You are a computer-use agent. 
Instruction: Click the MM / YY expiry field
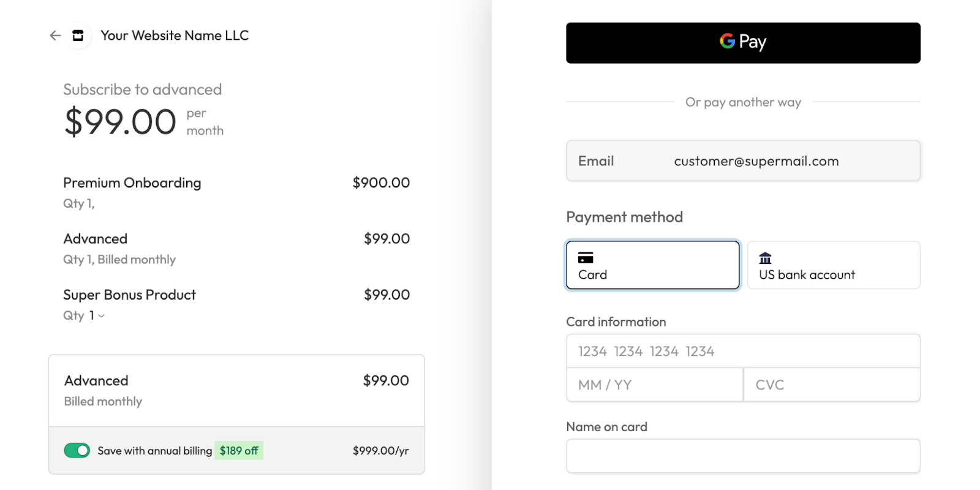pyautogui.click(x=654, y=385)
